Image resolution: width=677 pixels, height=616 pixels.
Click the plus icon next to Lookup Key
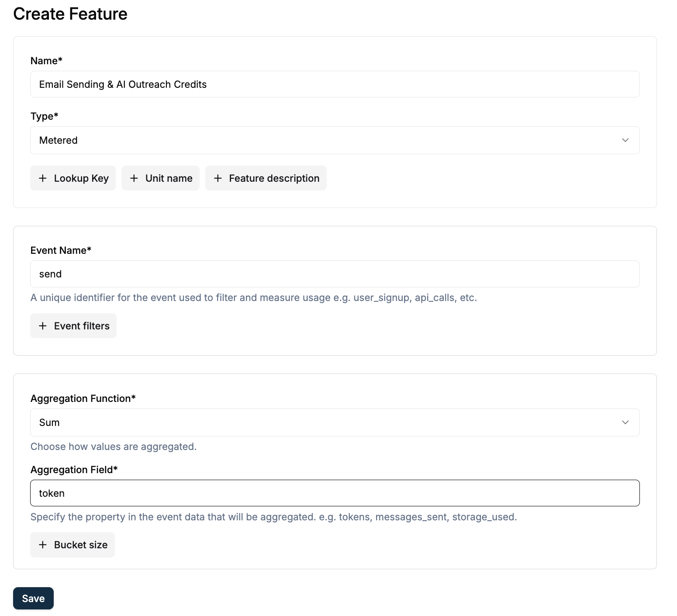[x=43, y=178]
